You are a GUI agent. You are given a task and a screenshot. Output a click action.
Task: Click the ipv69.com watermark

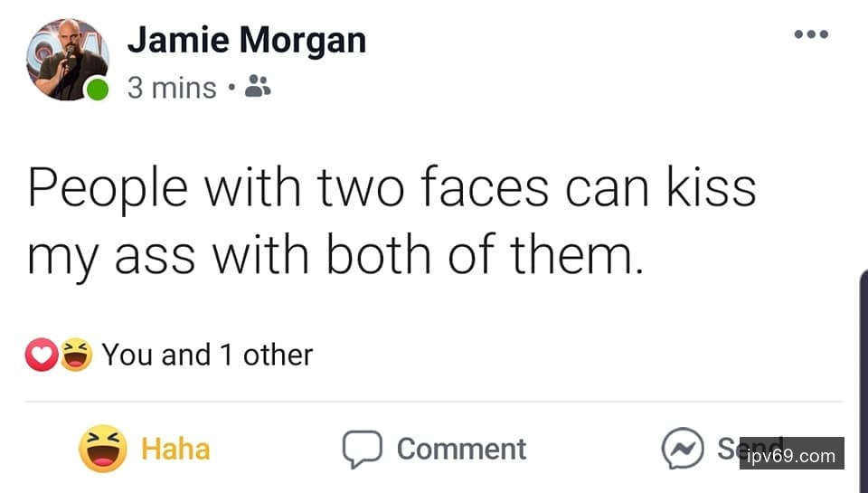791,455
